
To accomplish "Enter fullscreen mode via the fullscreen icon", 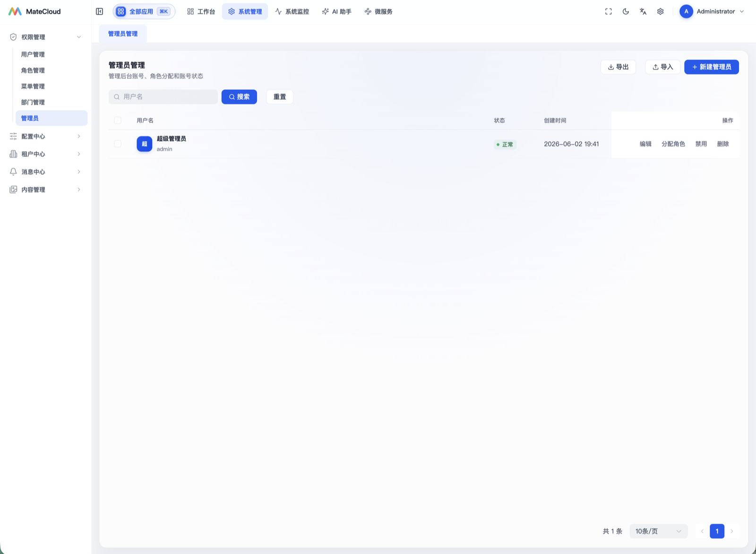I will [x=609, y=11].
